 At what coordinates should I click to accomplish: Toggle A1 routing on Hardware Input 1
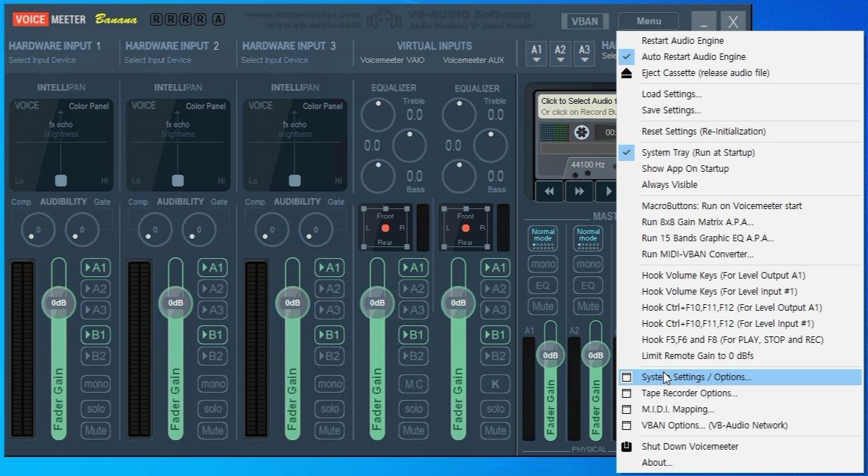tap(96, 268)
